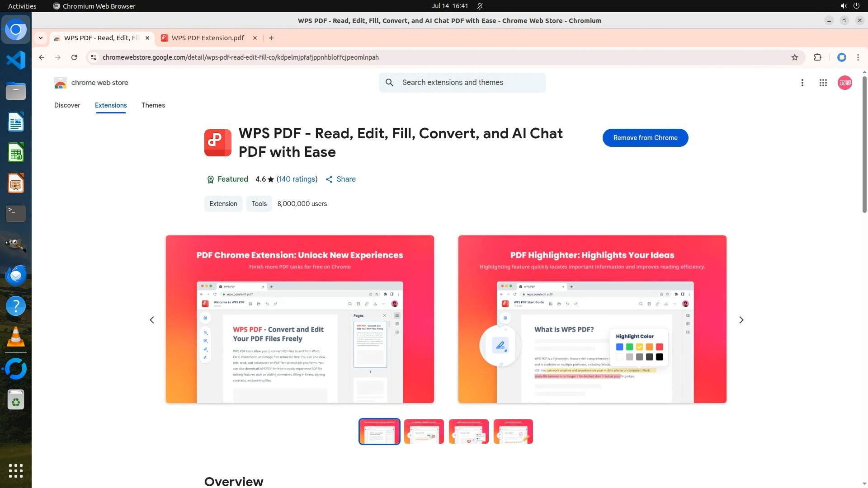Reload the current page
Screen dimensions: 868x488
pyautogui.click(x=74, y=57)
